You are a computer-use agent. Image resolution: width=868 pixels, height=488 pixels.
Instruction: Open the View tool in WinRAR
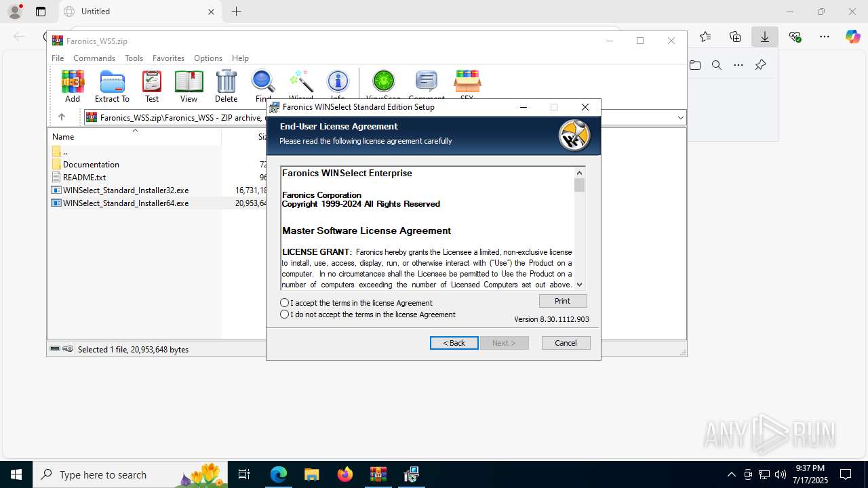(189, 86)
